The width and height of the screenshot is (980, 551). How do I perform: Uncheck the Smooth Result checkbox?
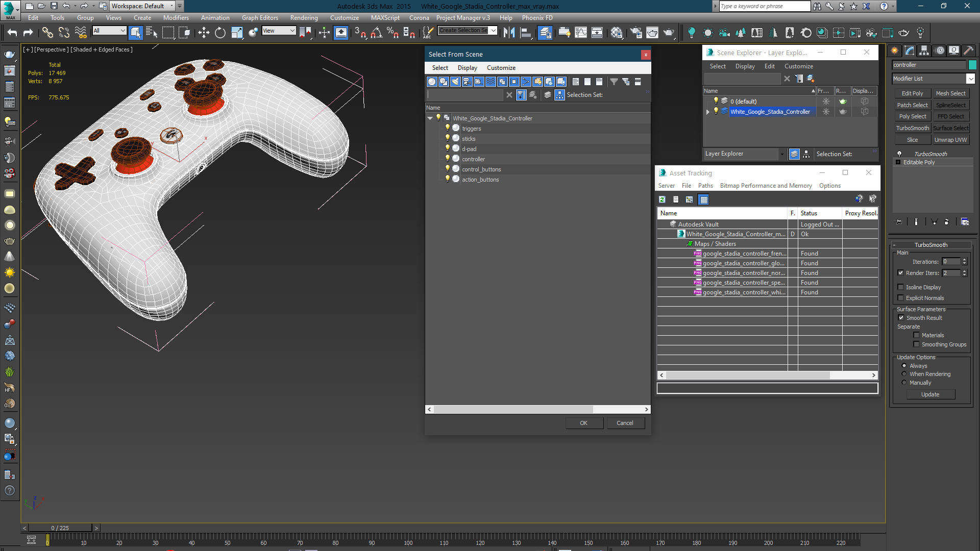901,318
